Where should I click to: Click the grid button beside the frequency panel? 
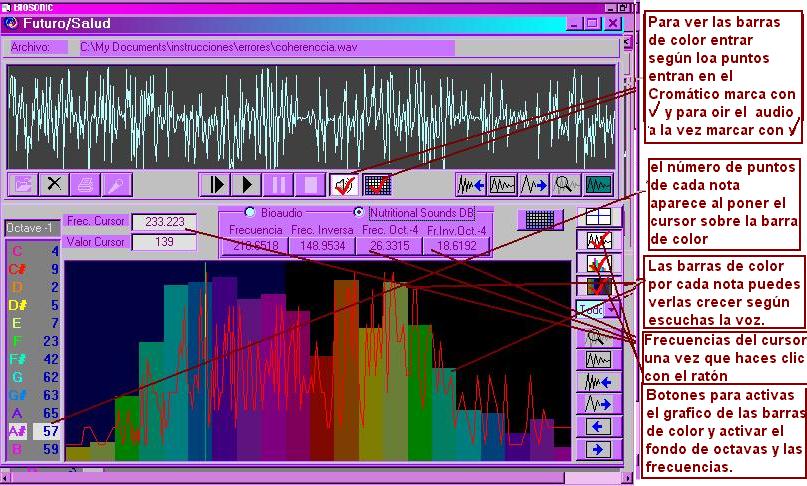click(538, 219)
